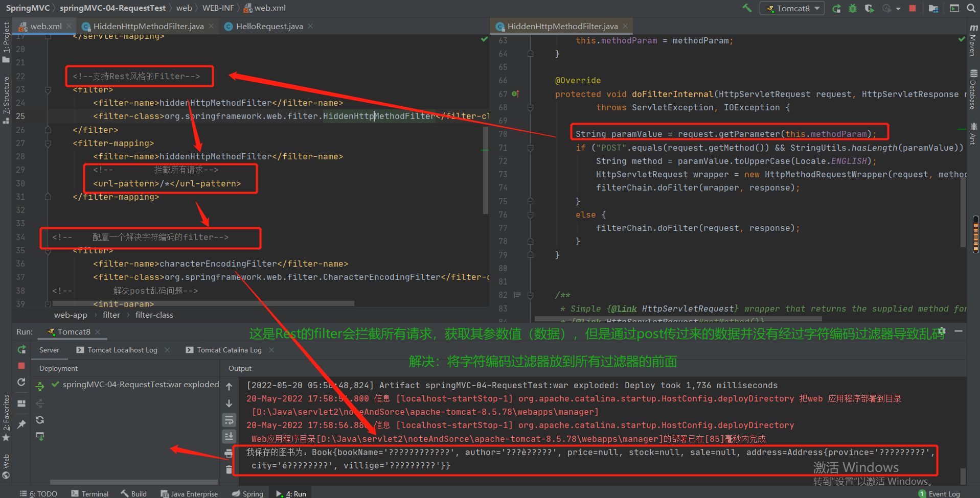Screen dimensions: 980x498
Task: Click the Refresh deployment status icon
Action: (40, 420)
